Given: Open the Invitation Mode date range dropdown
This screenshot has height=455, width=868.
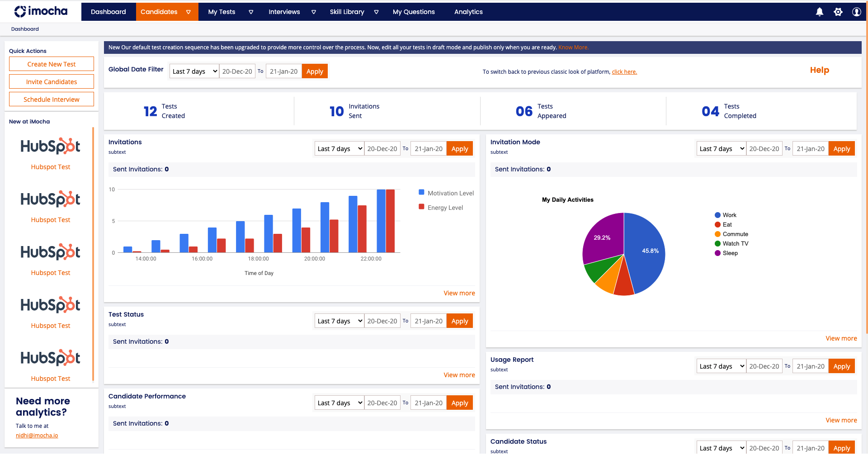Looking at the screenshot, I should coord(721,149).
